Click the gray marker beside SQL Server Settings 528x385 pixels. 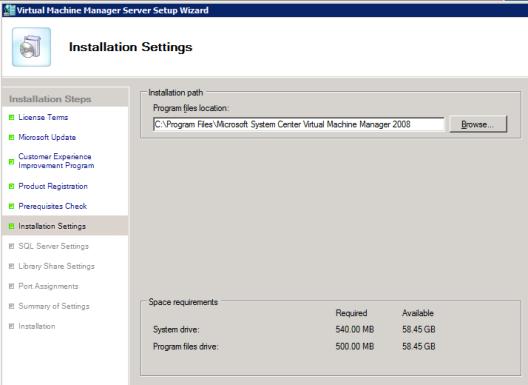tap(11, 246)
